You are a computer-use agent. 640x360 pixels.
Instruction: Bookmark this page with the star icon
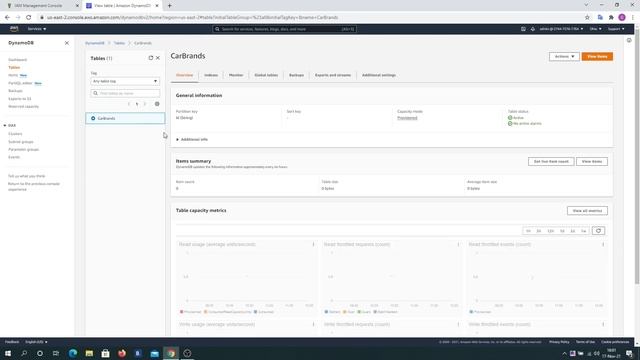pos(587,18)
